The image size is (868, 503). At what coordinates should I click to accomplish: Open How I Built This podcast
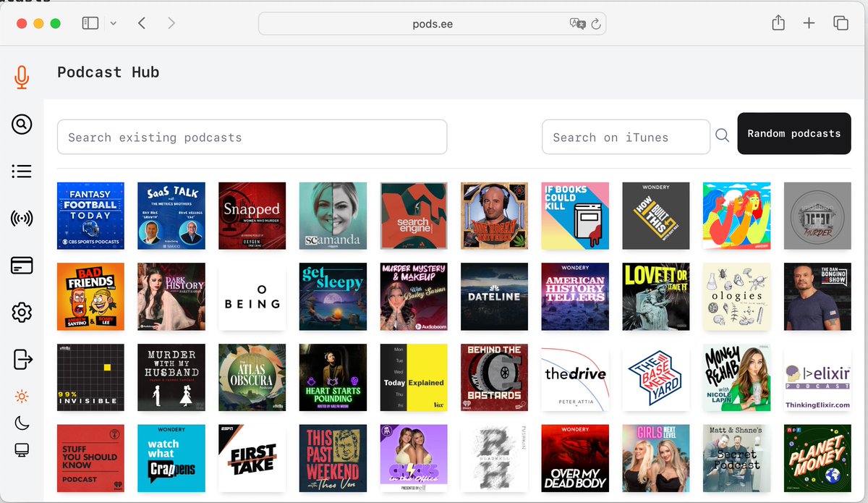click(x=656, y=216)
